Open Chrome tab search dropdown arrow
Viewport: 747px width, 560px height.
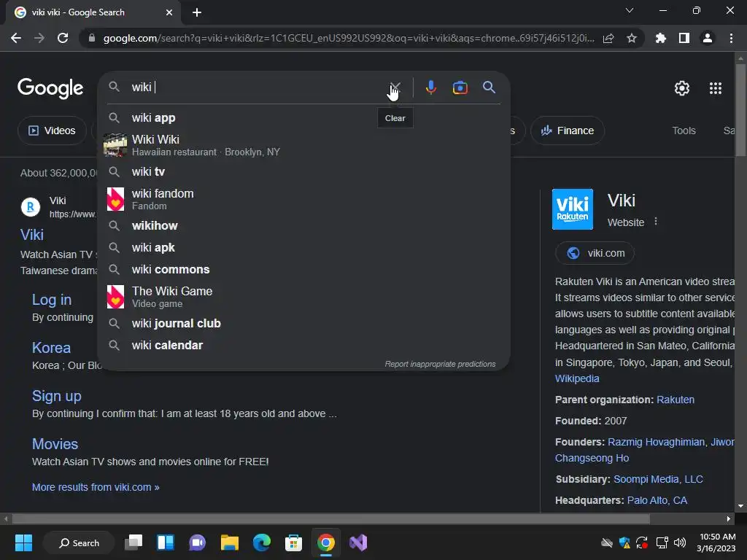click(x=630, y=10)
